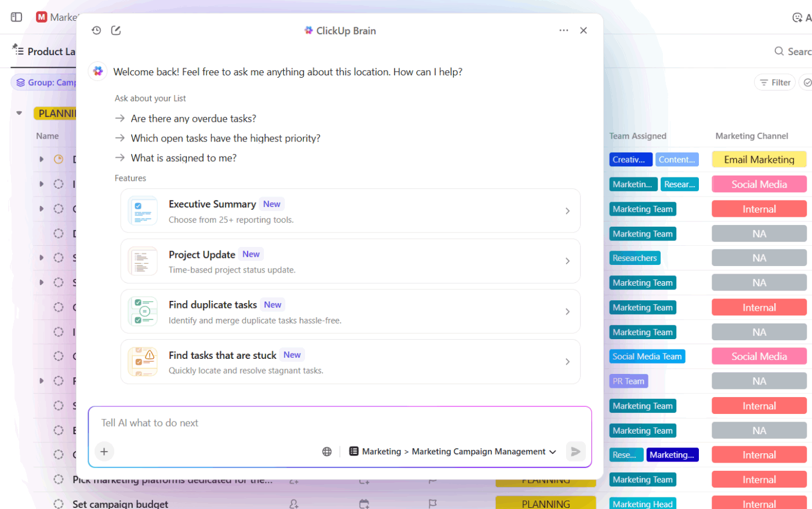Toggle web search globe icon

pyautogui.click(x=327, y=452)
